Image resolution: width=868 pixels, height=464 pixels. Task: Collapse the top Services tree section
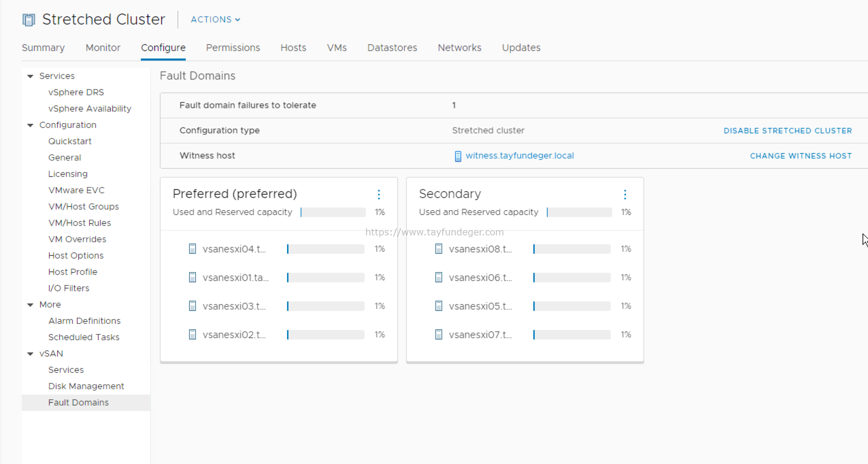[x=30, y=76]
